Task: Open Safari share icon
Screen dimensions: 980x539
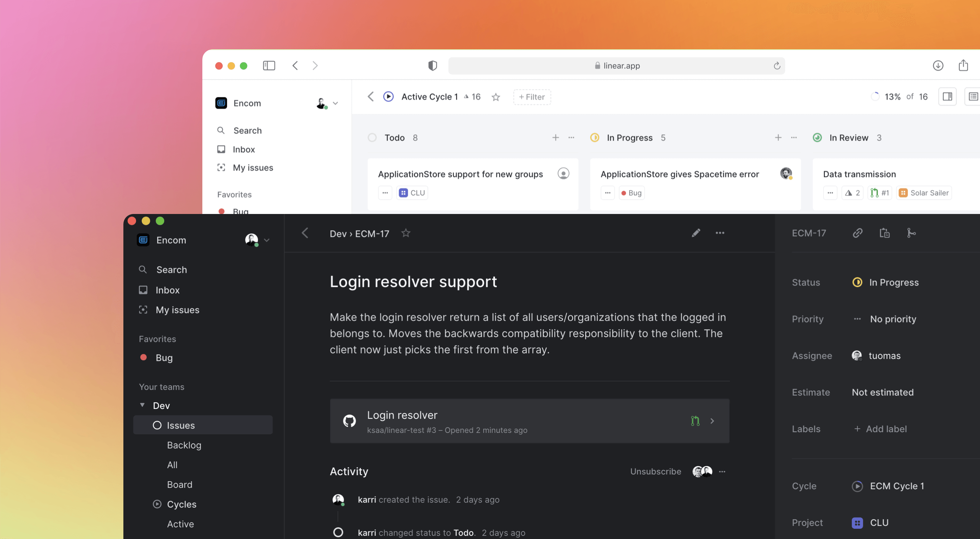Action: [x=963, y=65]
